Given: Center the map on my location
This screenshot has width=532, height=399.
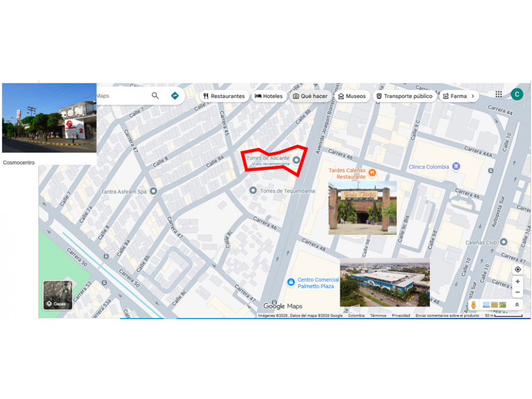Looking at the screenshot, I should (x=517, y=269).
